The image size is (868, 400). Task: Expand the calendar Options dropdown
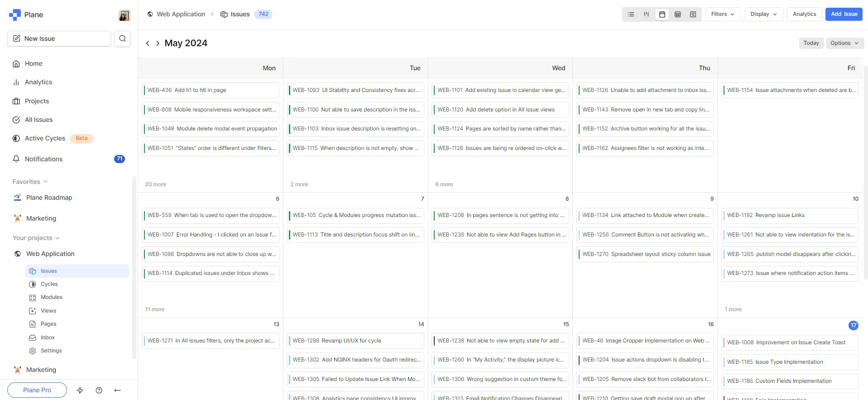pyautogui.click(x=844, y=43)
